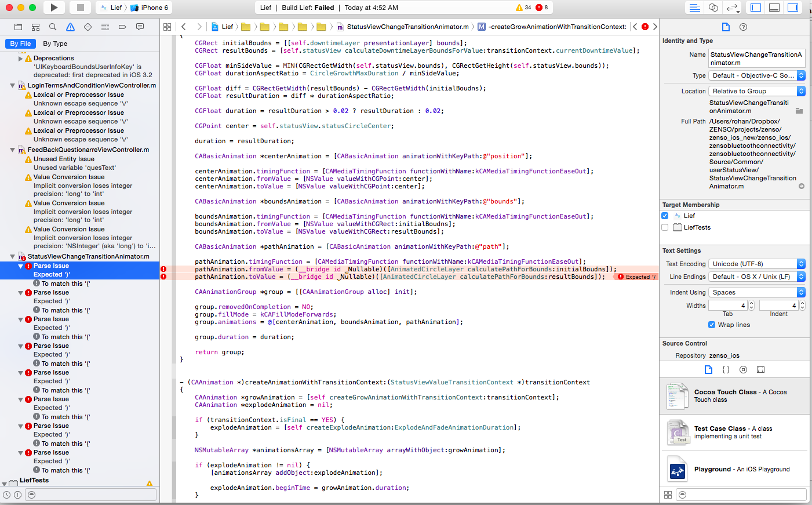Show the version editor
Viewport: 812px width, 505px height.
(733, 8)
